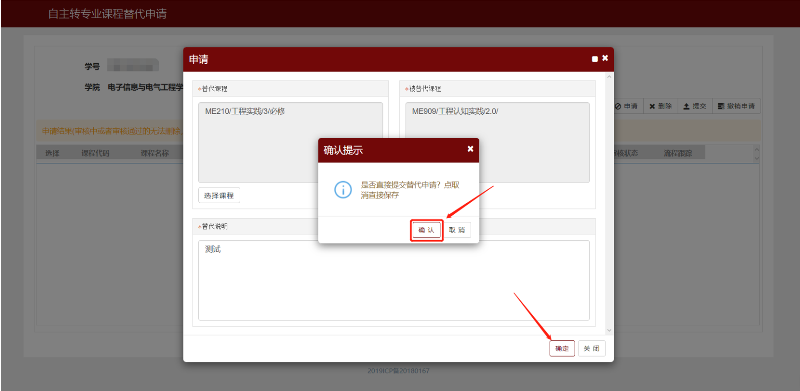This screenshot has height=391, width=800.
Task: Close the 确认提示 dialog with X
Action: (x=470, y=149)
